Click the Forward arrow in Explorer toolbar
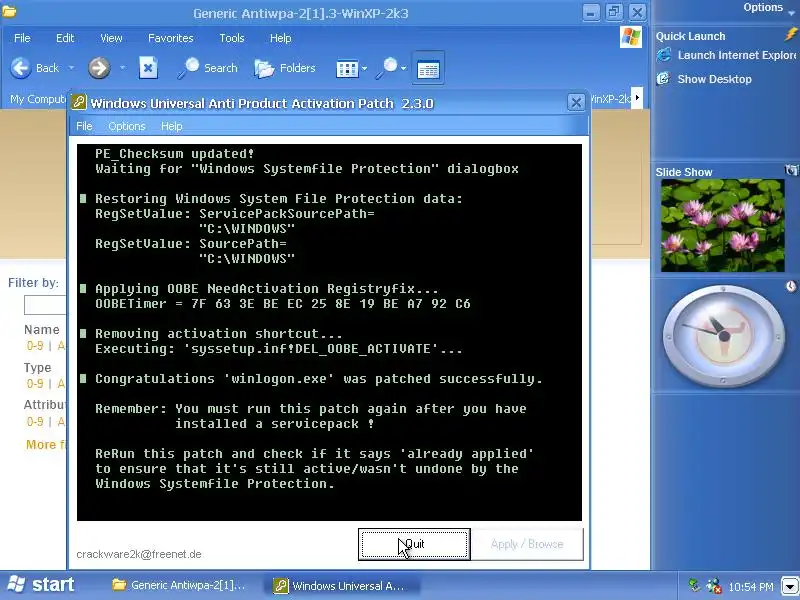 click(99, 68)
